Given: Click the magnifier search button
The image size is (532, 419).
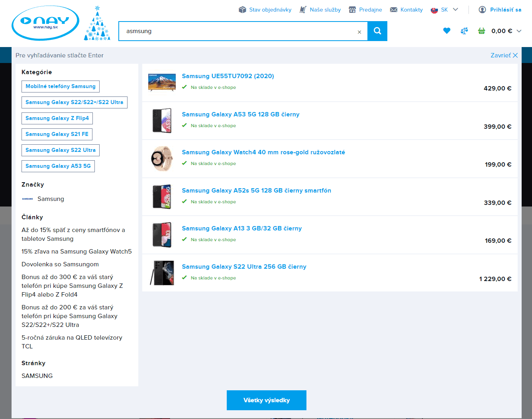Looking at the screenshot, I should (377, 31).
